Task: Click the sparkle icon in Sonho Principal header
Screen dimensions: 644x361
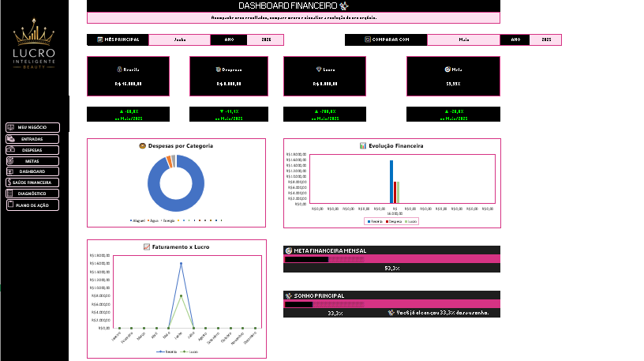Action: 289,295
